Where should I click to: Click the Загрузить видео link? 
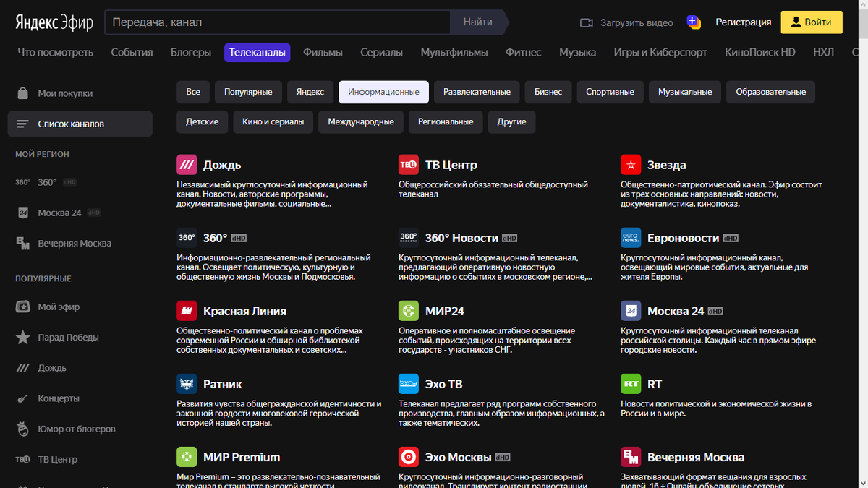point(637,22)
